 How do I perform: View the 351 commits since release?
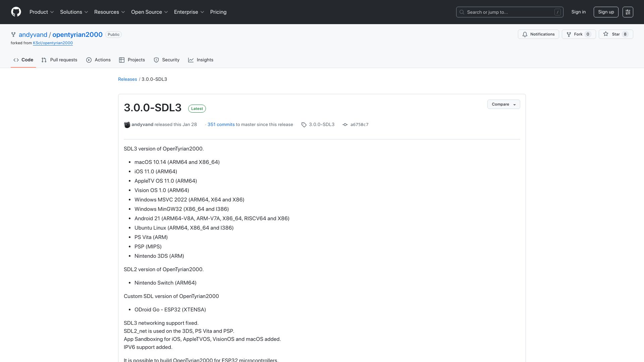pyautogui.click(x=221, y=124)
